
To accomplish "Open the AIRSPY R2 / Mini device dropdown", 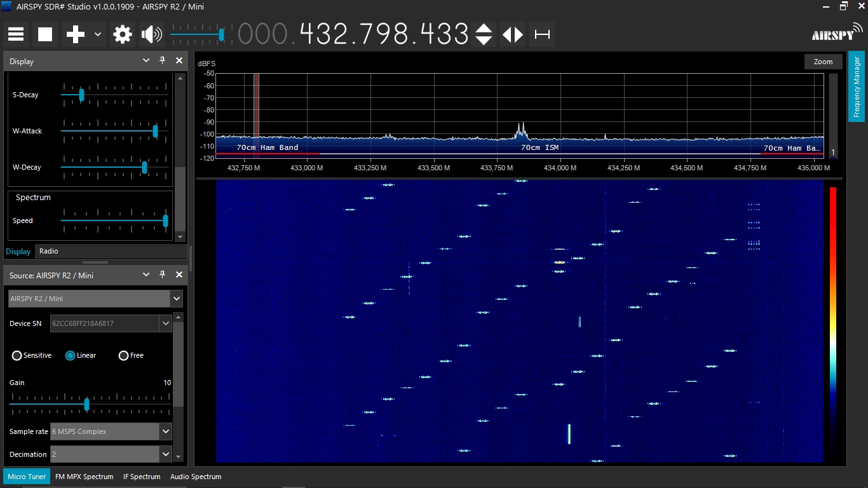I will pos(176,299).
